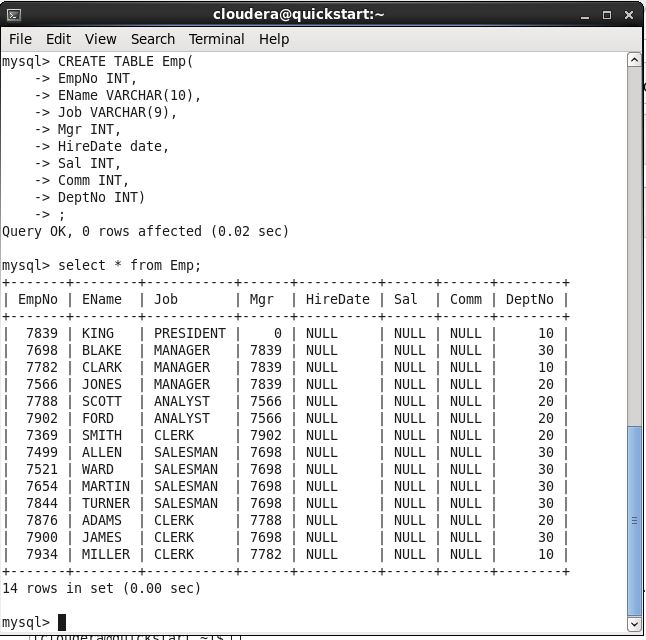
Task: Click the EmpNo column header
Action: (37, 299)
